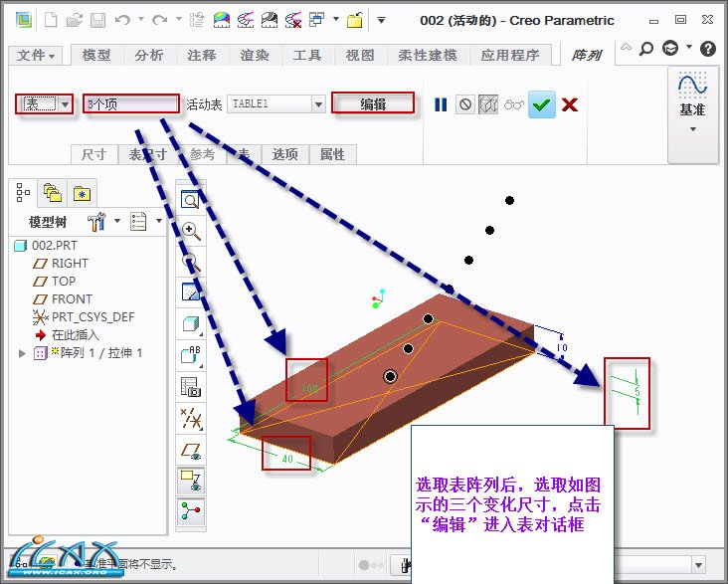This screenshot has width=728, height=584.
Task: Switch to the 注释 ribbon tab
Action: point(202,55)
